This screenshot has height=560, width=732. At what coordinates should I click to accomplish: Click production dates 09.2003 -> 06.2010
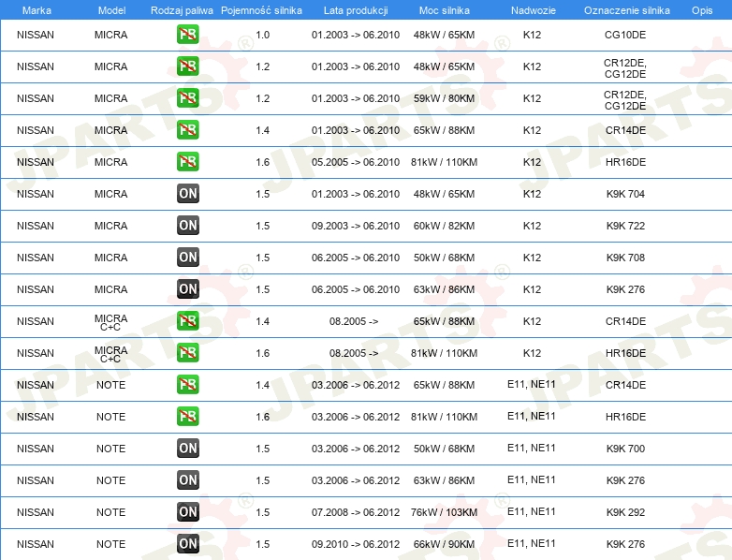coord(356,226)
